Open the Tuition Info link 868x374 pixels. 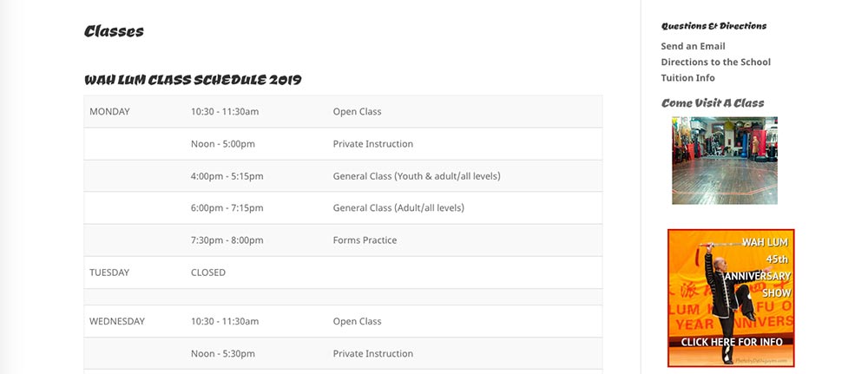tap(687, 78)
